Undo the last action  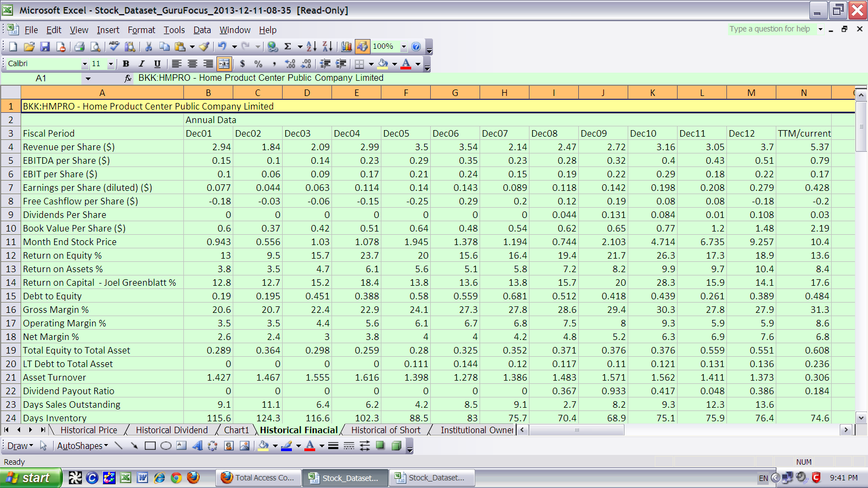(x=222, y=47)
